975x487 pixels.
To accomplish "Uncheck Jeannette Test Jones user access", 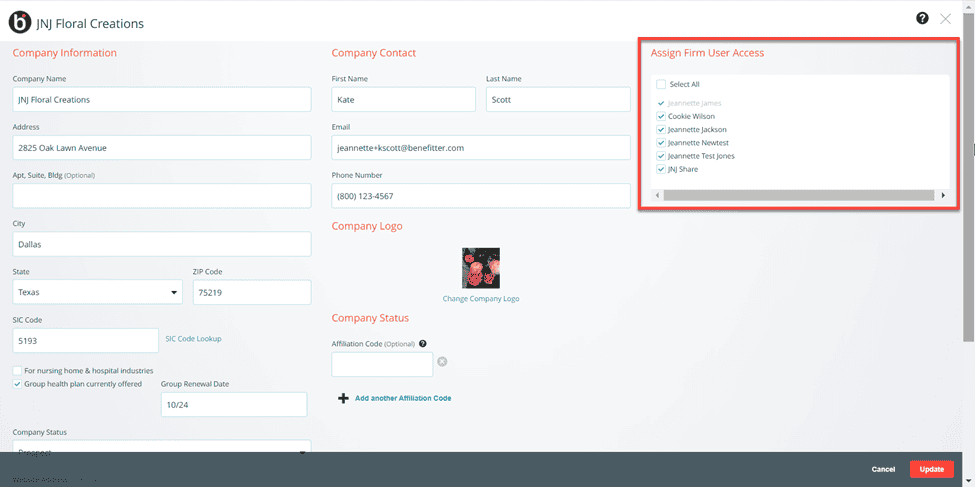I will [661, 156].
